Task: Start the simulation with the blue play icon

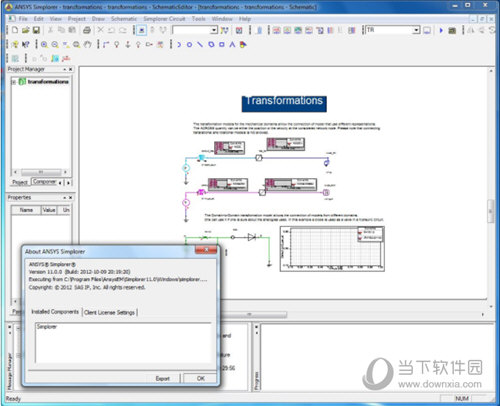Action: click(441, 30)
